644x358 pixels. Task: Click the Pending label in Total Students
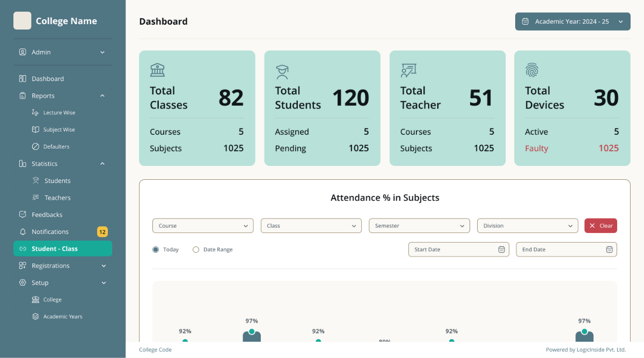click(290, 149)
